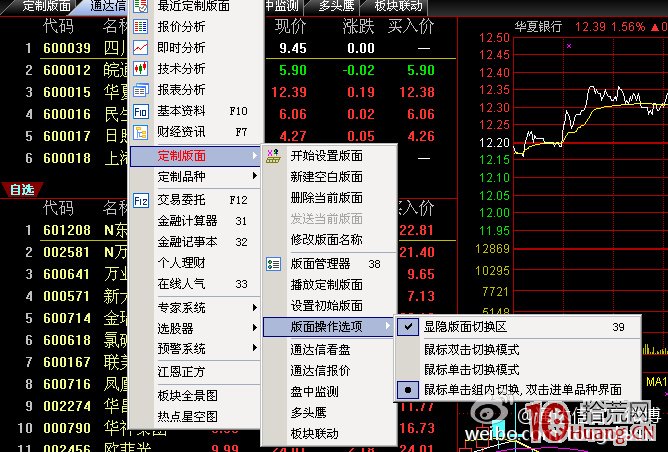The height and width of the screenshot is (452, 668).
Task: Click the 最近定制版面 icon
Action: click(141, 6)
